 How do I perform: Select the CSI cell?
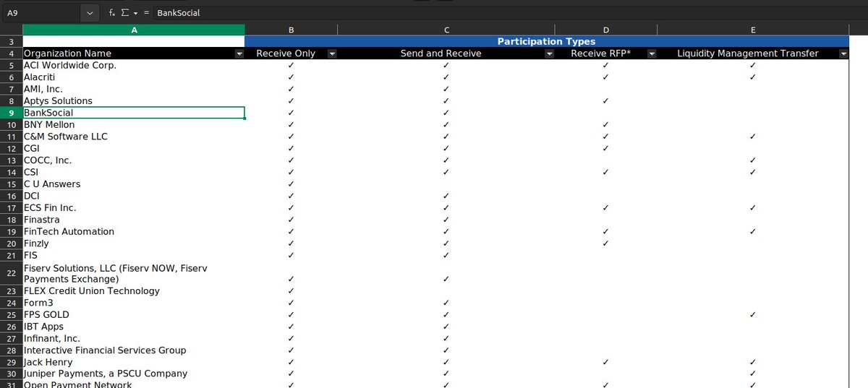point(134,172)
